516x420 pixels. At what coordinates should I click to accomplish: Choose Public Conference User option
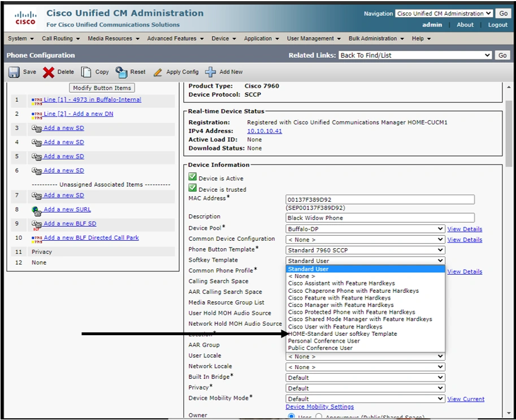click(365, 348)
